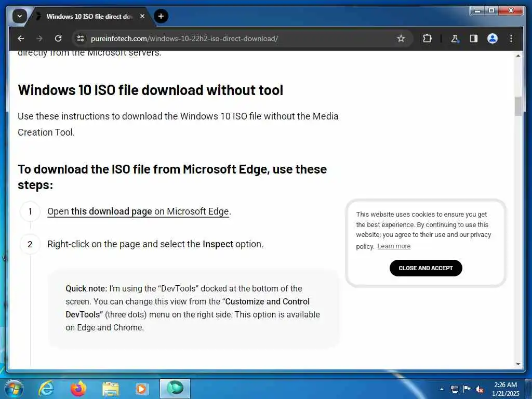The image size is (532, 399).
Task: Focus the pureinfotech.com address bar
Action: tap(241, 38)
